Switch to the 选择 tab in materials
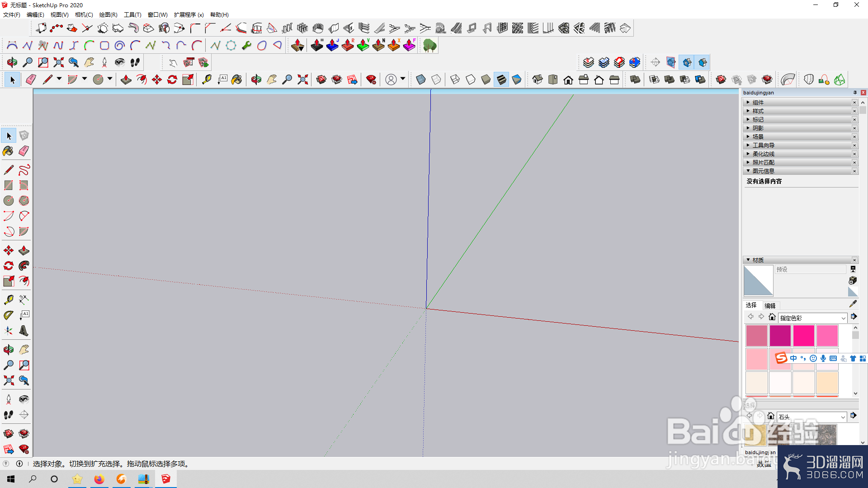 tap(751, 305)
